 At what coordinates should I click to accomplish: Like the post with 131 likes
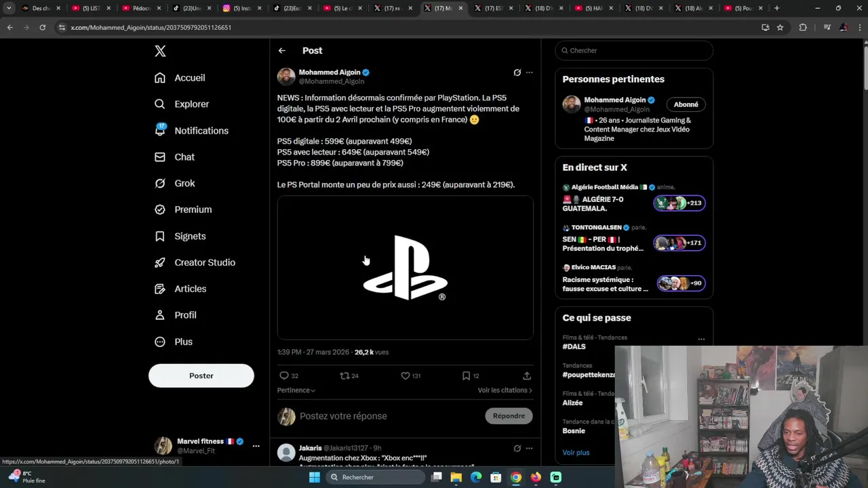pyautogui.click(x=411, y=375)
